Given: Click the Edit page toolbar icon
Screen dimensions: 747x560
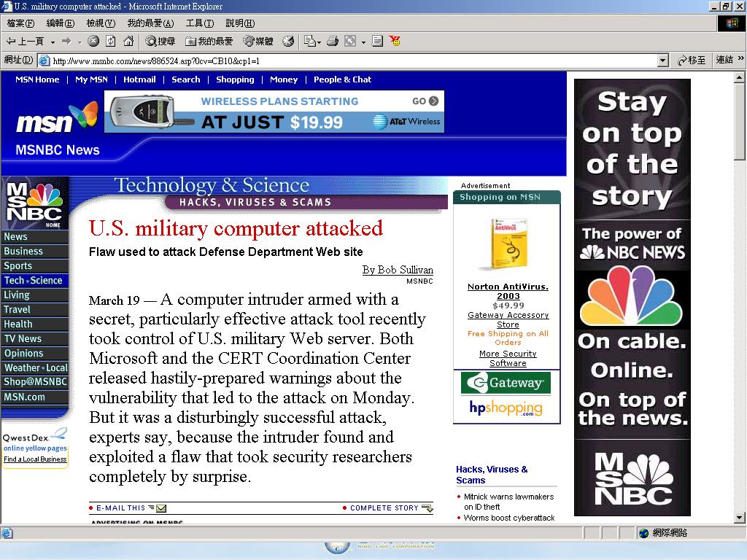Looking at the screenshot, I should point(350,42).
